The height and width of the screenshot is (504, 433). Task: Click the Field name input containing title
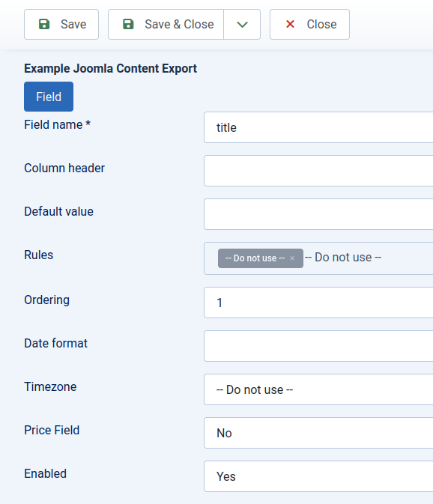318,127
